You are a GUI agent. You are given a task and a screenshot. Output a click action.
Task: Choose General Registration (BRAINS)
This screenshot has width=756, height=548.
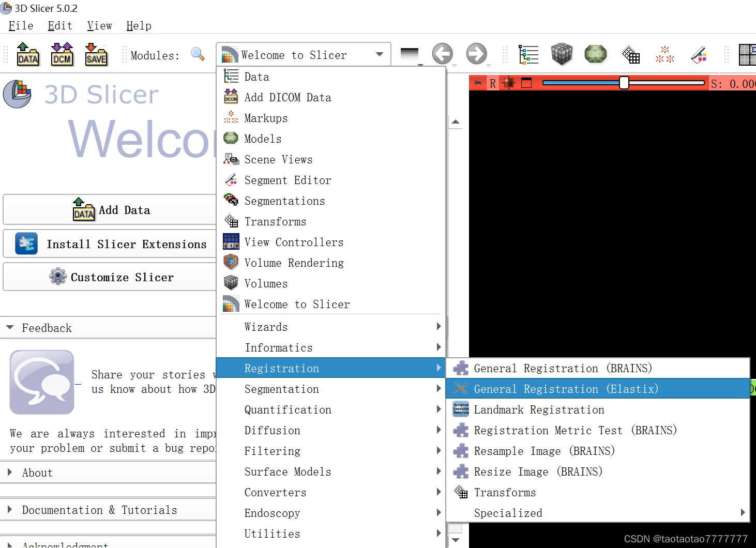[598, 368]
